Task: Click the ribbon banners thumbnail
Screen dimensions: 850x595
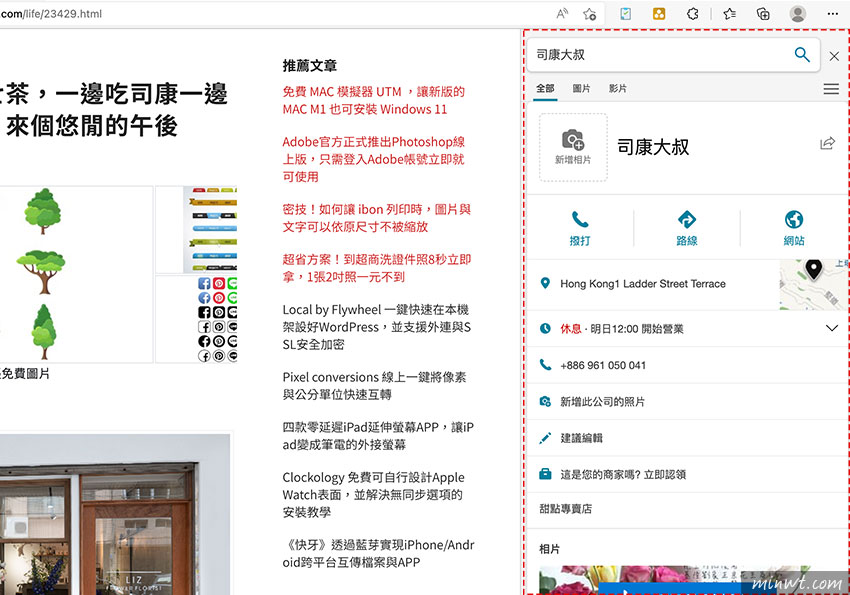Action: (197, 230)
